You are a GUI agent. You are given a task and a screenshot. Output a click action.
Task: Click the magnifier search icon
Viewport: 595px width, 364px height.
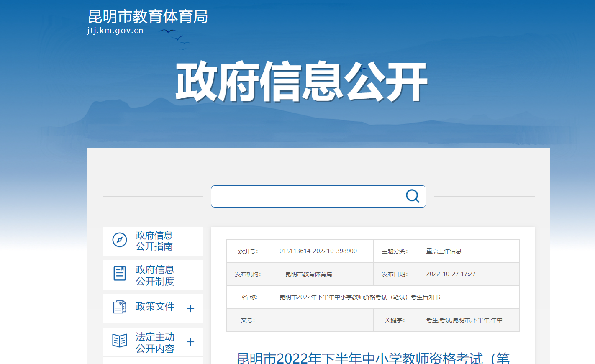pyautogui.click(x=412, y=196)
